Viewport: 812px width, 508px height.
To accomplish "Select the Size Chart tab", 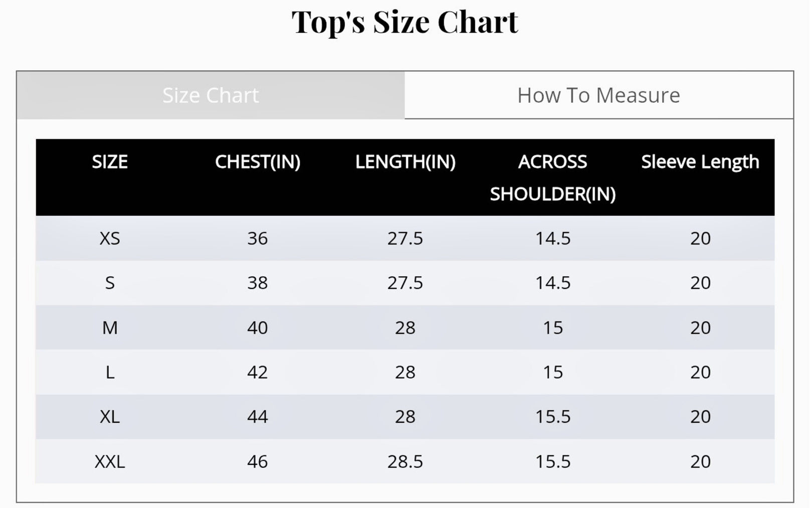I will (211, 95).
